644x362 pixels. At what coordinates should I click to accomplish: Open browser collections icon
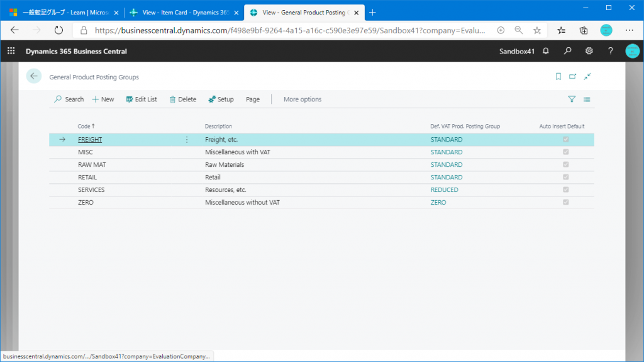[x=583, y=30]
